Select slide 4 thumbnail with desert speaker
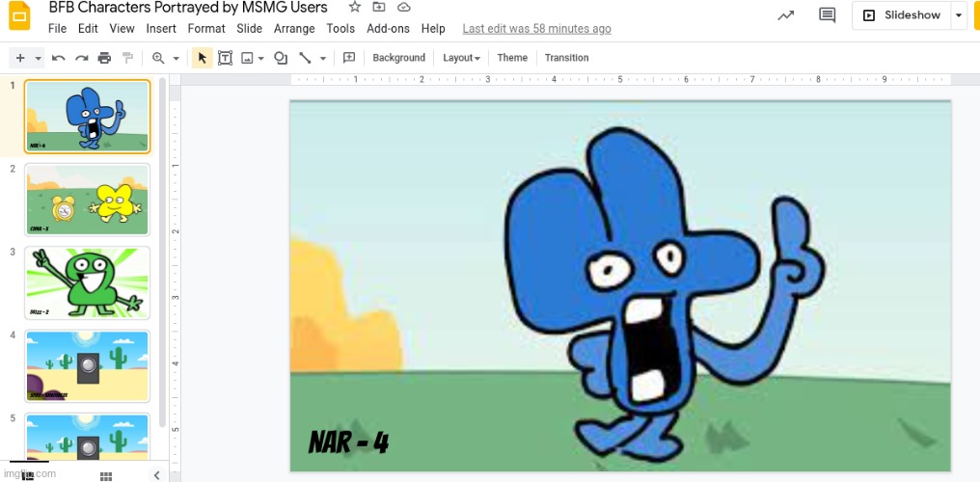980x482 pixels. click(88, 366)
